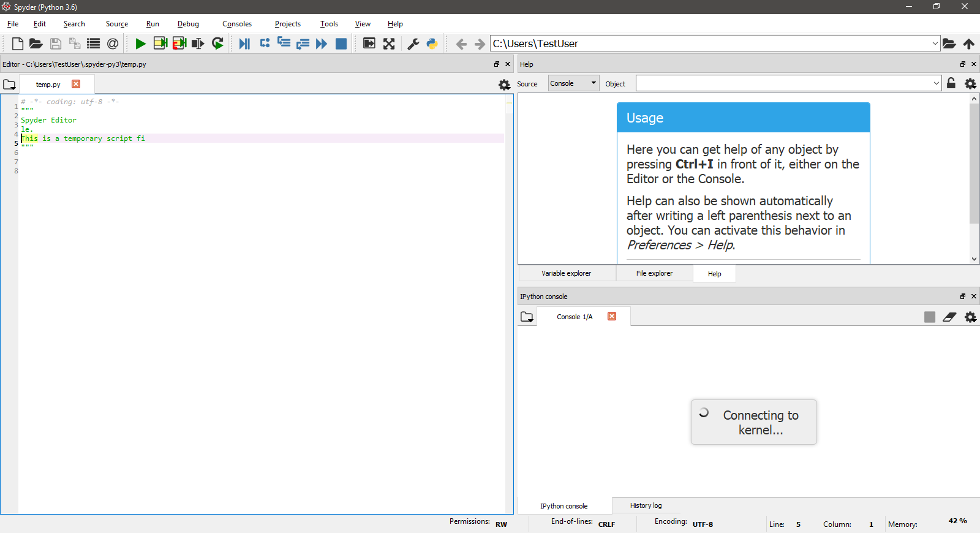
Task: Select the IPython console bottom tab
Action: (564, 506)
